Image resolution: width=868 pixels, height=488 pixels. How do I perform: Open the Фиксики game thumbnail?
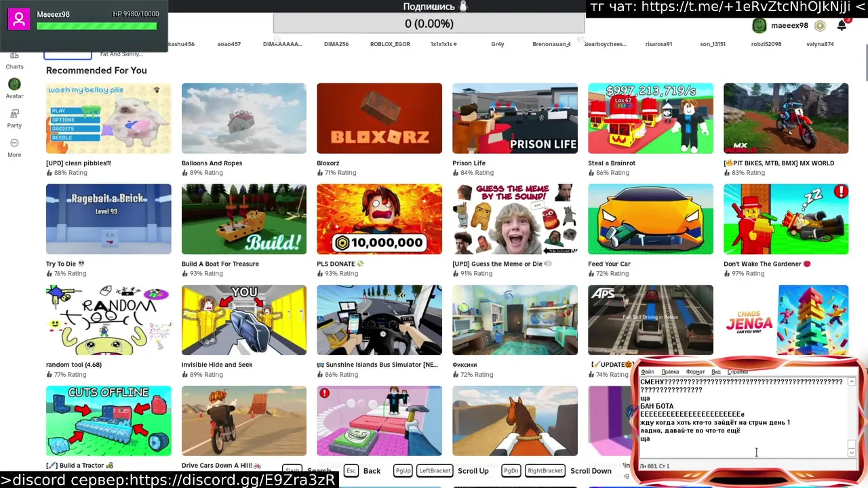tap(515, 320)
